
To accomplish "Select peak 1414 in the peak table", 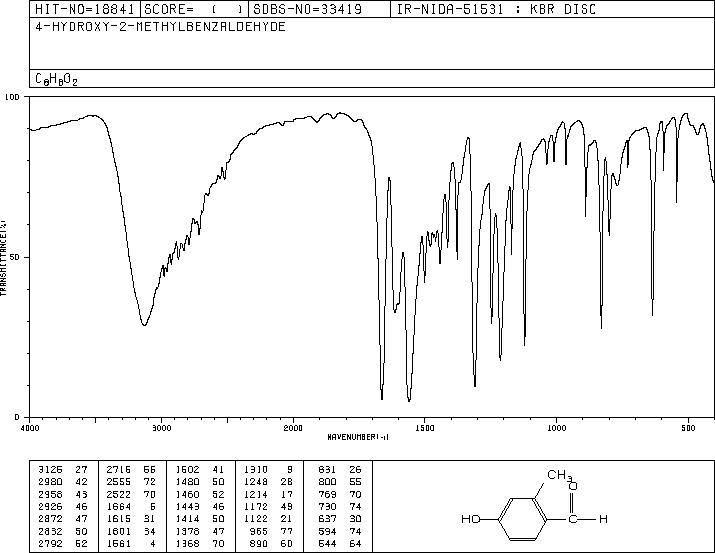I will click(187, 519).
